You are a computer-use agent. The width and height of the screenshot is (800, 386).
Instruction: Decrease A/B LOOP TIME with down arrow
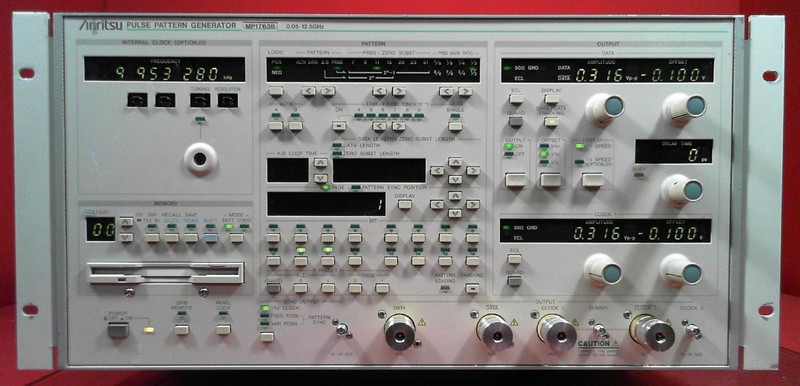tap(320, 178)
